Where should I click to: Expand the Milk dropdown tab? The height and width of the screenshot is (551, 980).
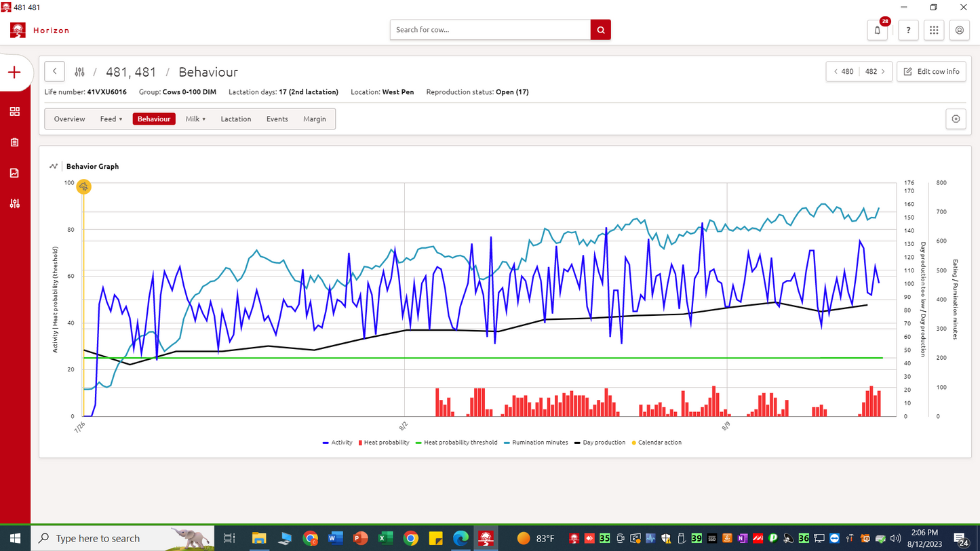[195, 119]
